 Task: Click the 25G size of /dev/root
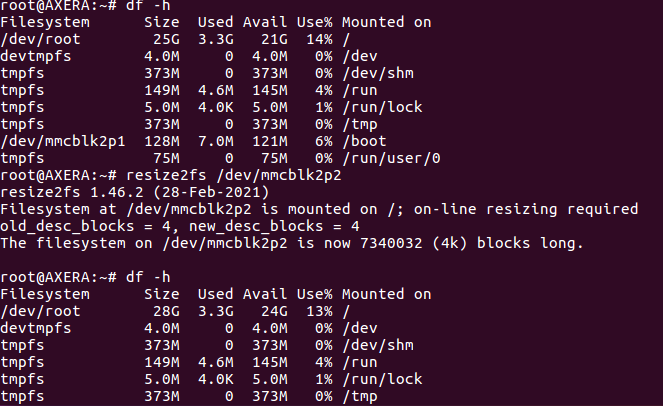166,39
